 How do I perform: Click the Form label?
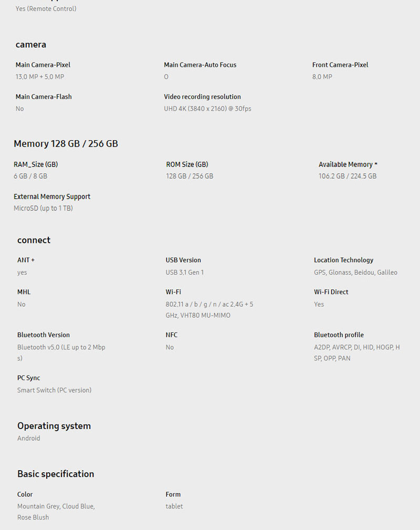click(173, 494)
